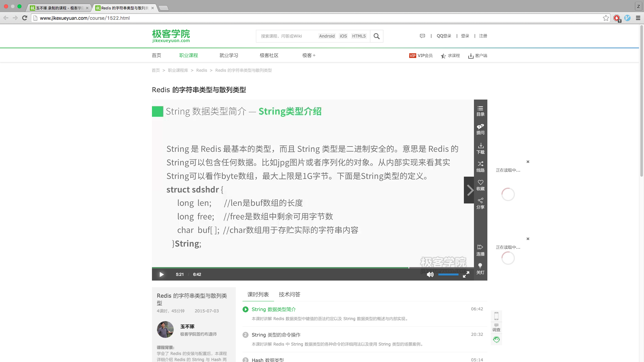Screen dimensions: 644x362
Task: Toggle 连播 autoplay next lesson
Action: pyautogui.click(x=480, y=250)
